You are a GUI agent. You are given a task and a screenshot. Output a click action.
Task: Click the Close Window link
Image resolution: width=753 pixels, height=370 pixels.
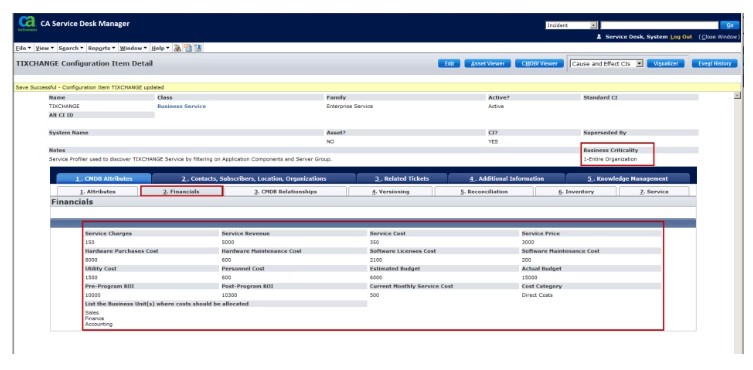click(x=719, y=37)
